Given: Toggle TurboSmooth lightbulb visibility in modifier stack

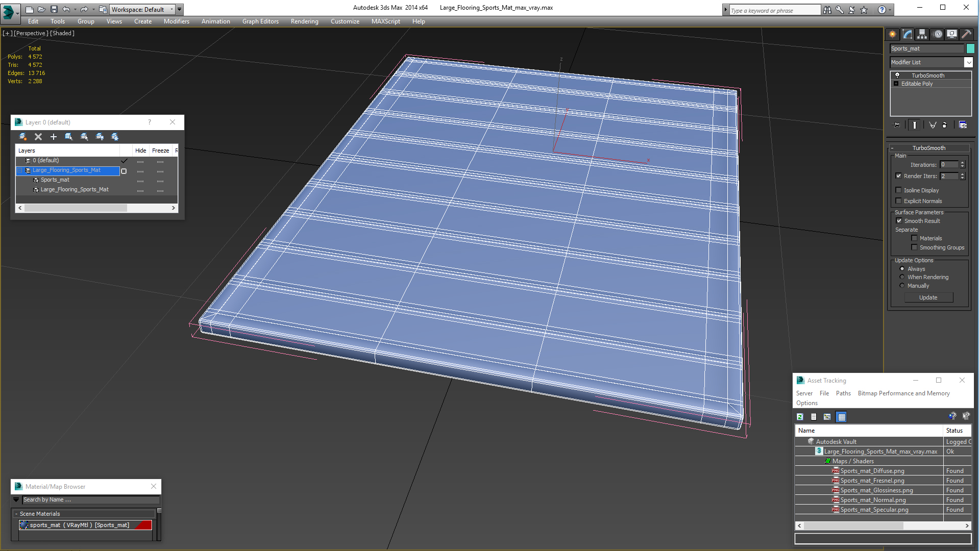Looking at the screenshot, I should [897, 75].
